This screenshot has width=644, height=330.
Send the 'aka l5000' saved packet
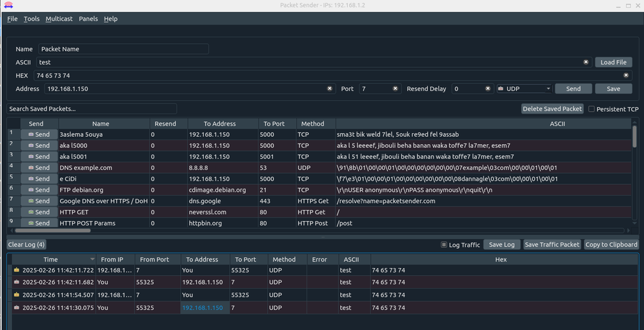39,145
